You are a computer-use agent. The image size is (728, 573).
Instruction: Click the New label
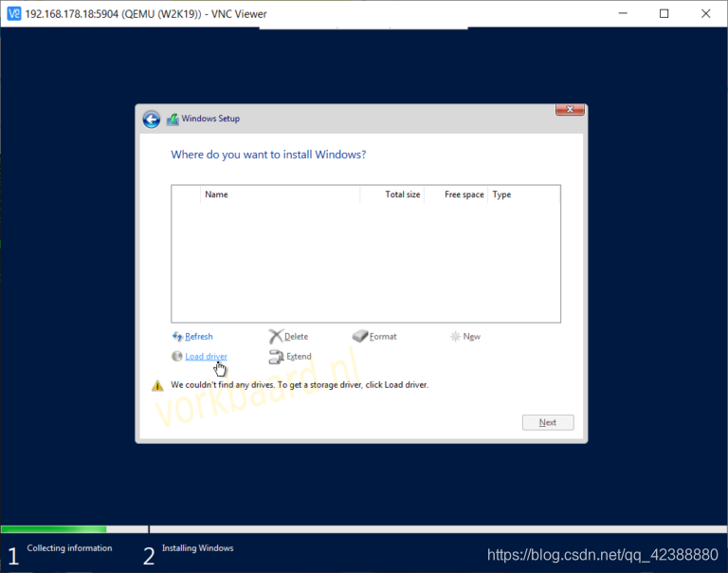[472, 337]
